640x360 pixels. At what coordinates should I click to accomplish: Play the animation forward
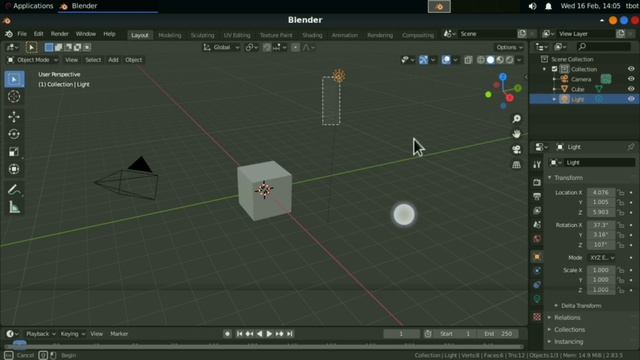tap(269, 334)
